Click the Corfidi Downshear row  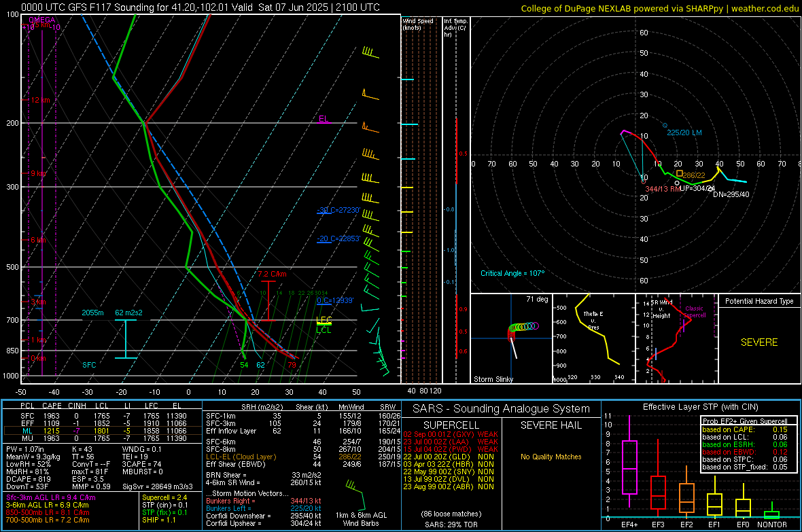(264, 516)
